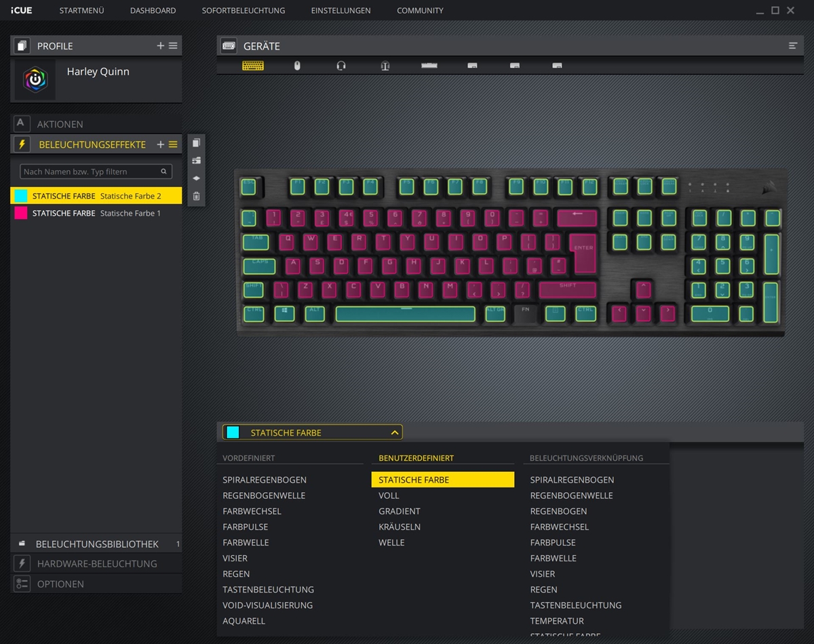Viewport: 814px width, 644px height.
Task: Click the lighting effects filter search field
Action: click(90, 172)
